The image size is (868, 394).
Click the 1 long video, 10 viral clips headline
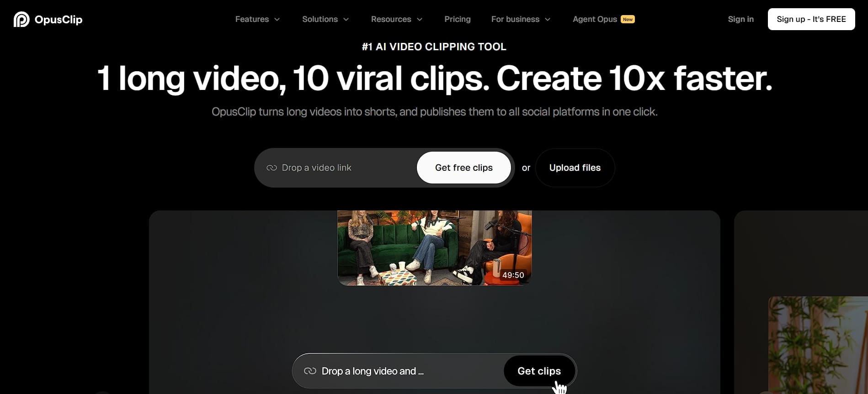434,78
